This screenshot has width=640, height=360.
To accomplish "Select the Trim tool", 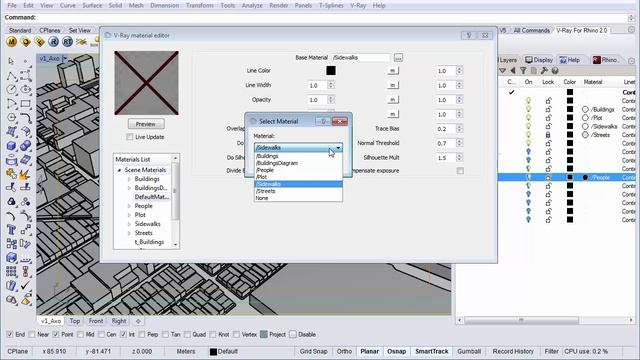I will point(11,188).
